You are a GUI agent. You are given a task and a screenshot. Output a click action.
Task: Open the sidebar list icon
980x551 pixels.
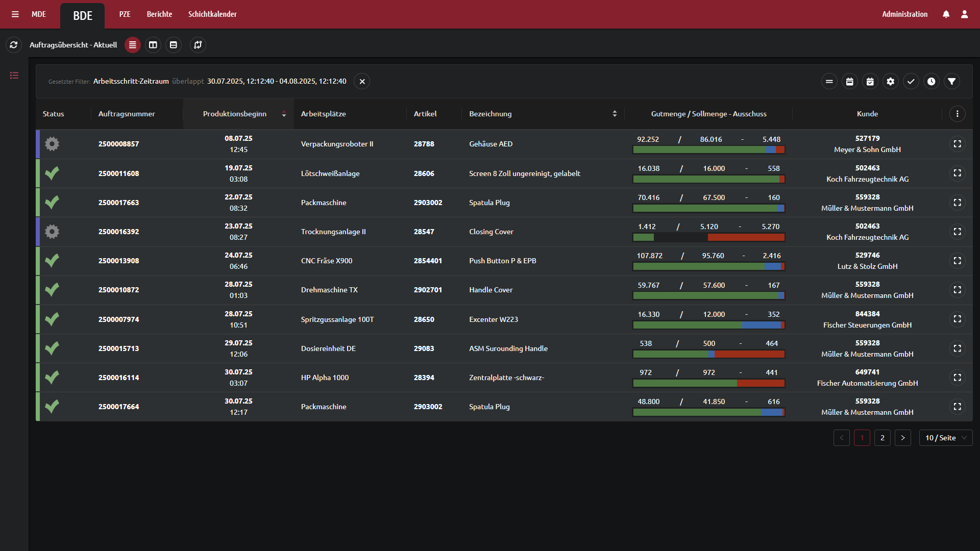(x=14, y=76)
